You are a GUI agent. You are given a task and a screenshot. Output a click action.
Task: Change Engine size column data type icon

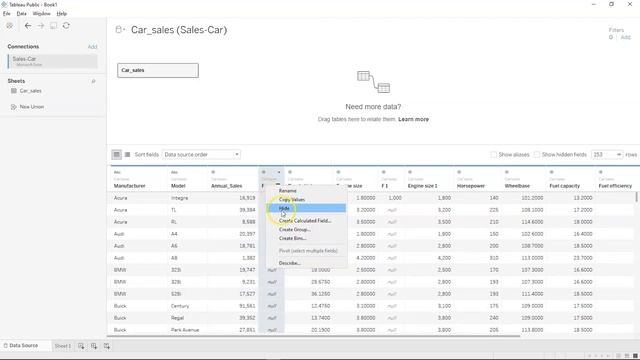pos(338,172)
